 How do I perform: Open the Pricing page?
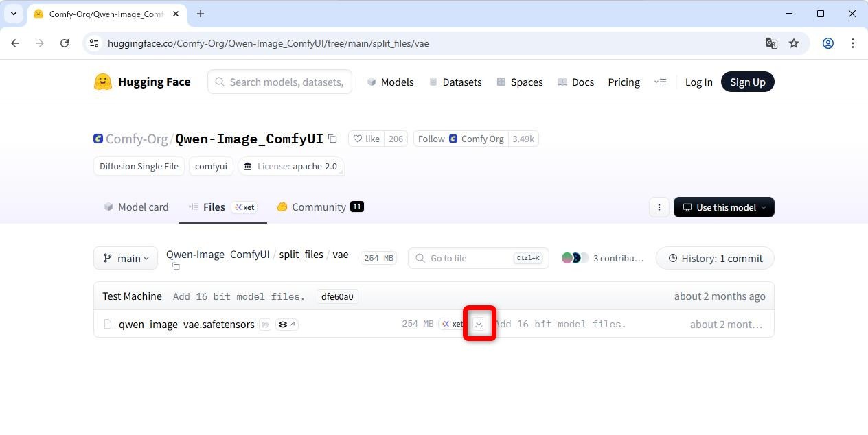624,82
